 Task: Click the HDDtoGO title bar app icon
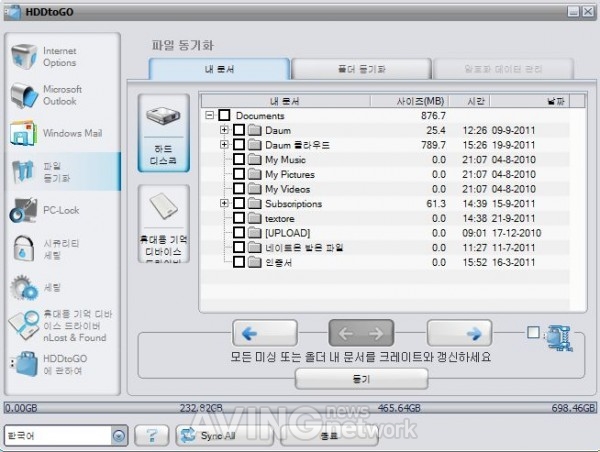pos(13,12)
